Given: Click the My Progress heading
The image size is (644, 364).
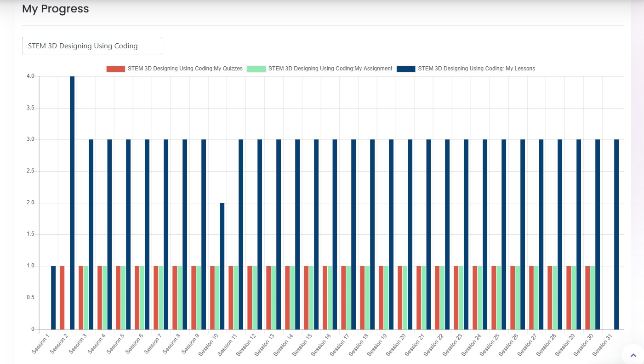Looking at the screenshot, I should (x=56, y=9).
